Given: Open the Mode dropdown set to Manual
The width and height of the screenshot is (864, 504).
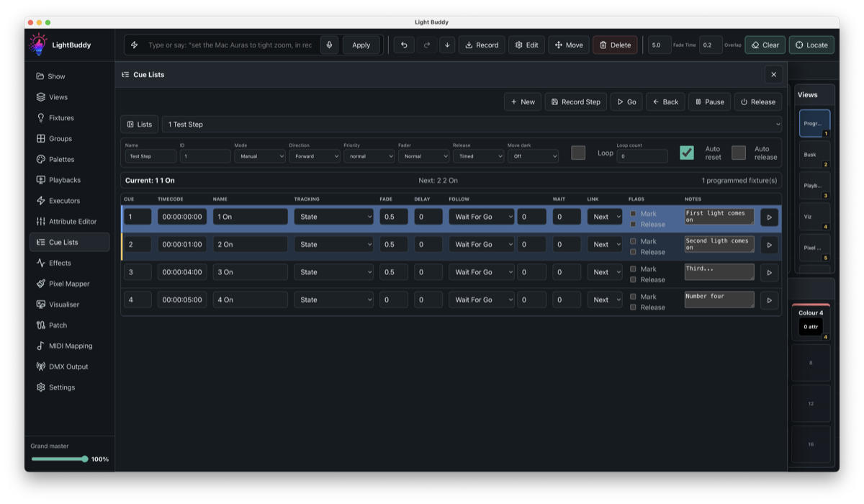Looking at the screenshot, I should [x=259, y=156].
